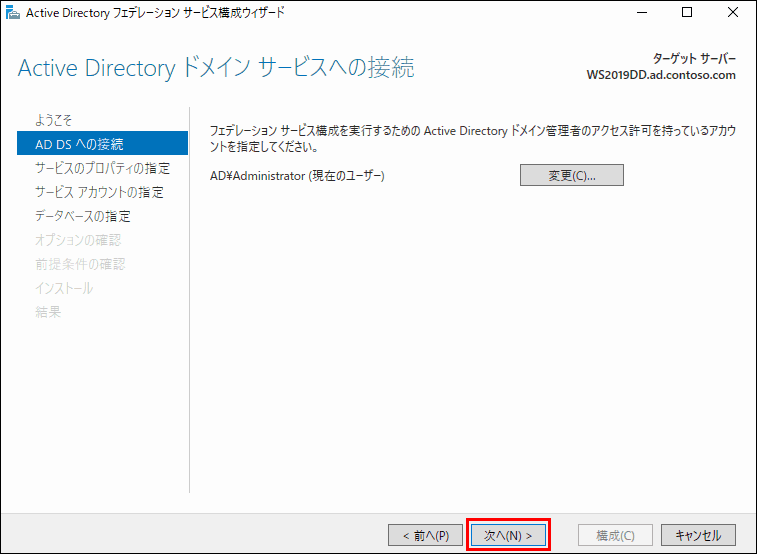Click the instruction text about ドメイン管理者 account
This screenshot has width=757, height=554.
click(473, 138)
